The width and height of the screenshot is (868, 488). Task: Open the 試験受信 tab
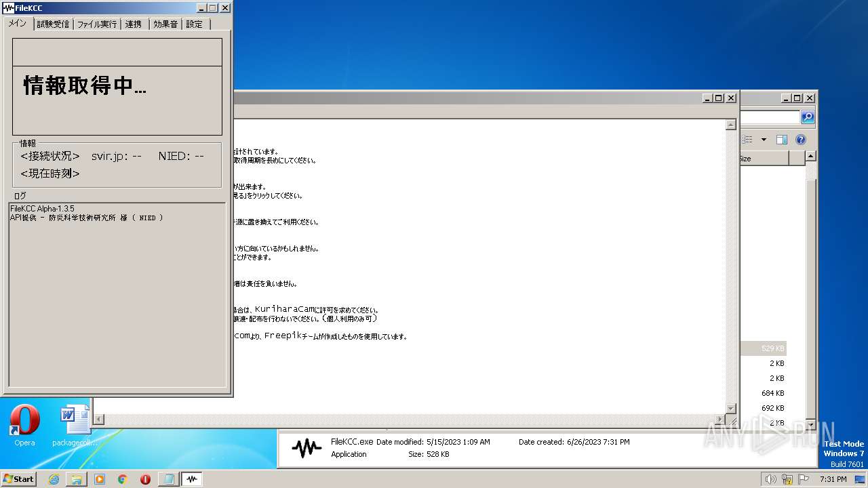point(53,24)
